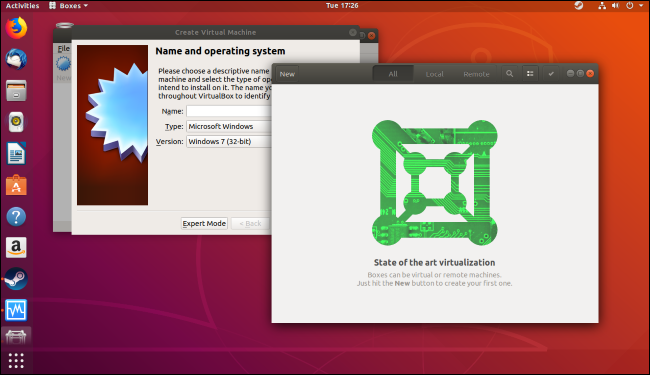Open Steam from the dock
Viewport: 650px width, 375px height.
click(16, 279)
